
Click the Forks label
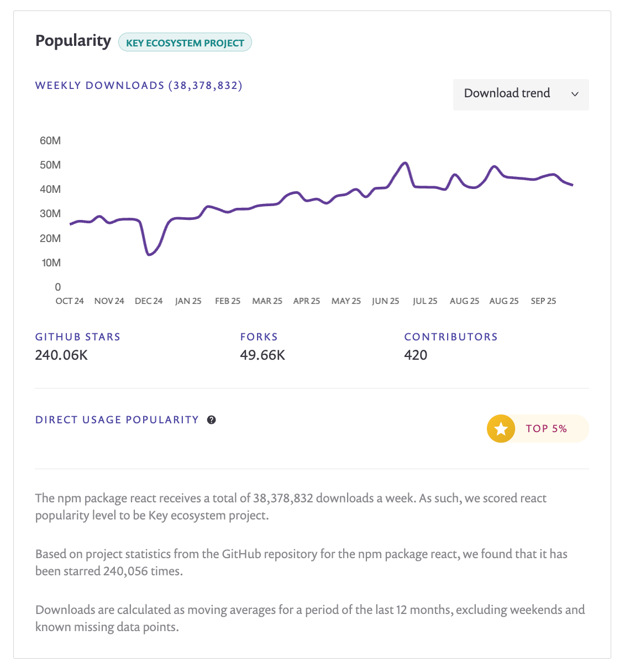point(259,337)
